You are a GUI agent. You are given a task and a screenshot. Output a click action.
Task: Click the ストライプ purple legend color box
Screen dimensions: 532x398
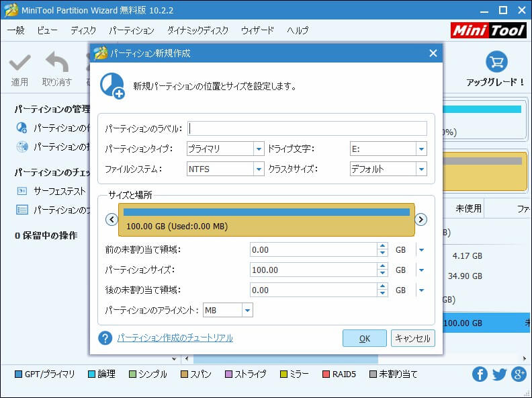coord(228,374)
